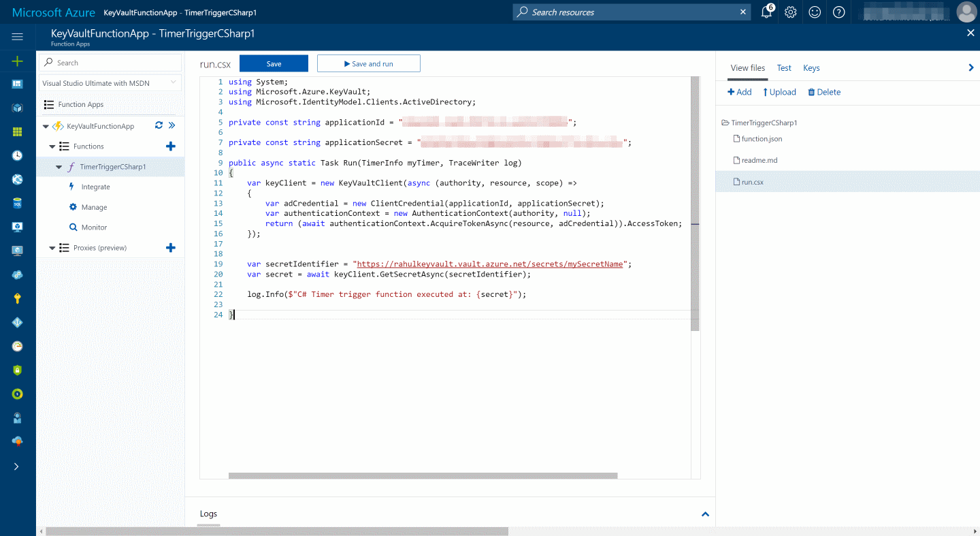The height and width of the screenshot is (536, 980).
Task: Open the Help and support person icon
Action: (17, 417)
